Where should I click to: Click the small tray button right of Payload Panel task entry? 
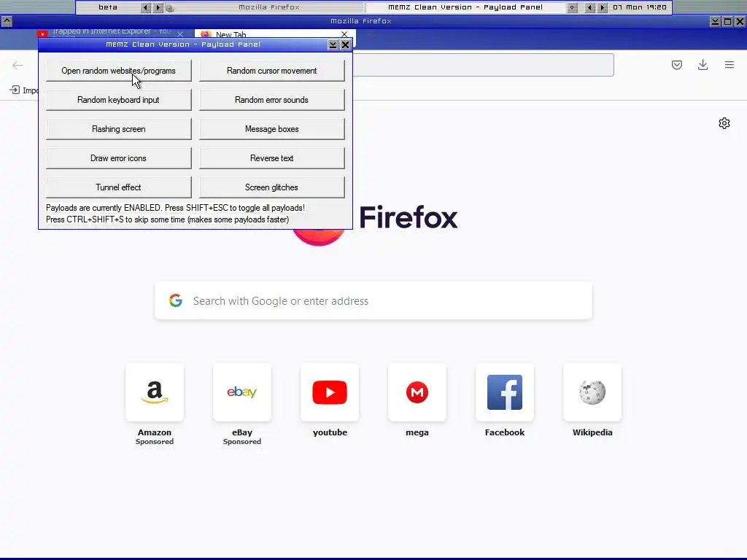pyautogui.click(x=572, y=7)
